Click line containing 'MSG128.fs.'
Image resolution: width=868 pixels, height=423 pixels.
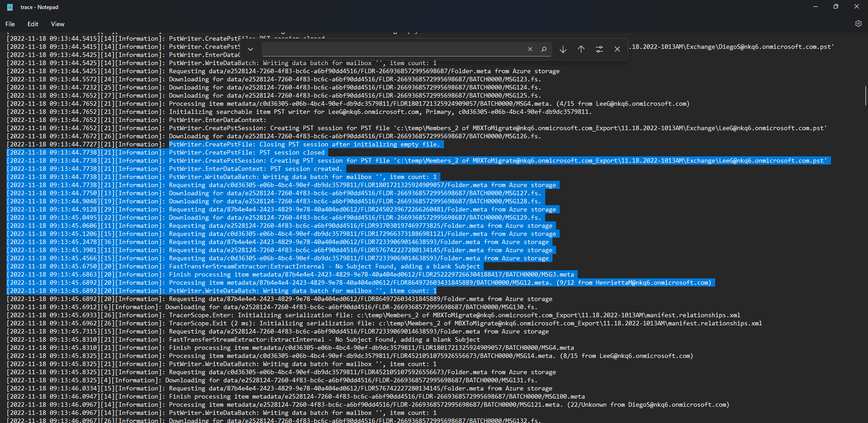pos(274,202)
